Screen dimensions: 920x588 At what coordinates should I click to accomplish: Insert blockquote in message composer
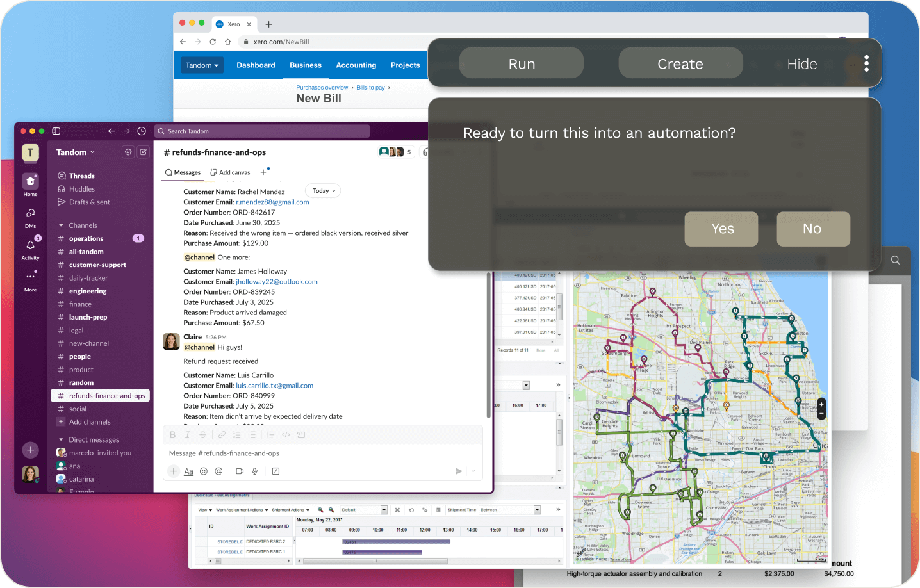pos(270,435)
